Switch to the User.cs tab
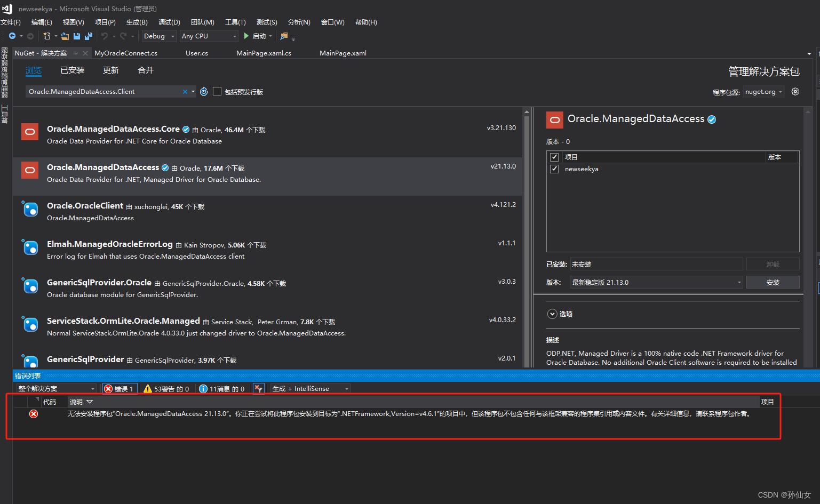 pyautogui.click(x=197, y=53)
